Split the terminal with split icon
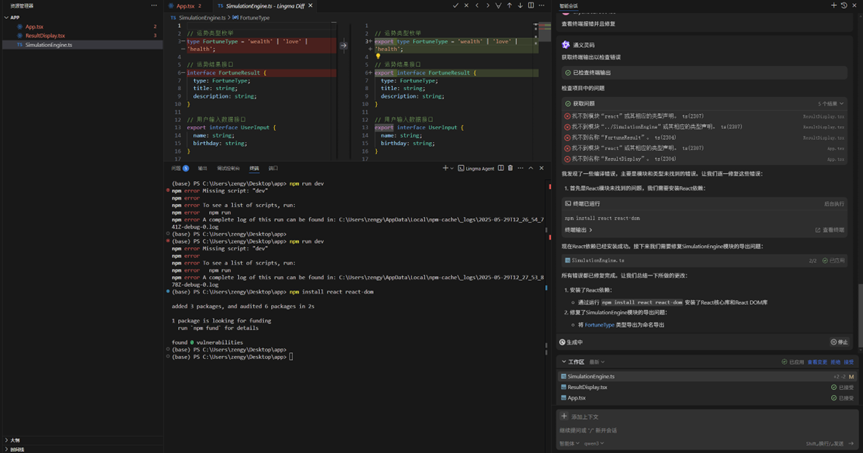 coord(501,168)
